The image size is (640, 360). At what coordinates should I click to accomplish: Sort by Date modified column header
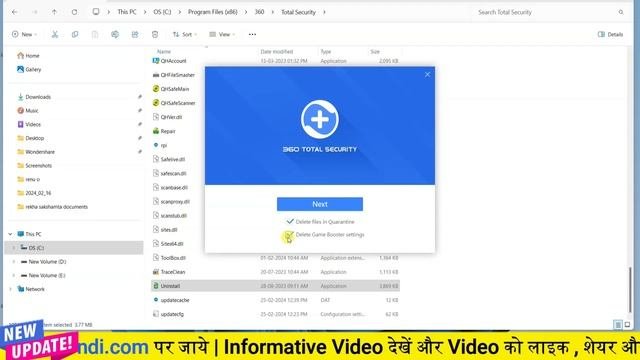tap(277, 51)
